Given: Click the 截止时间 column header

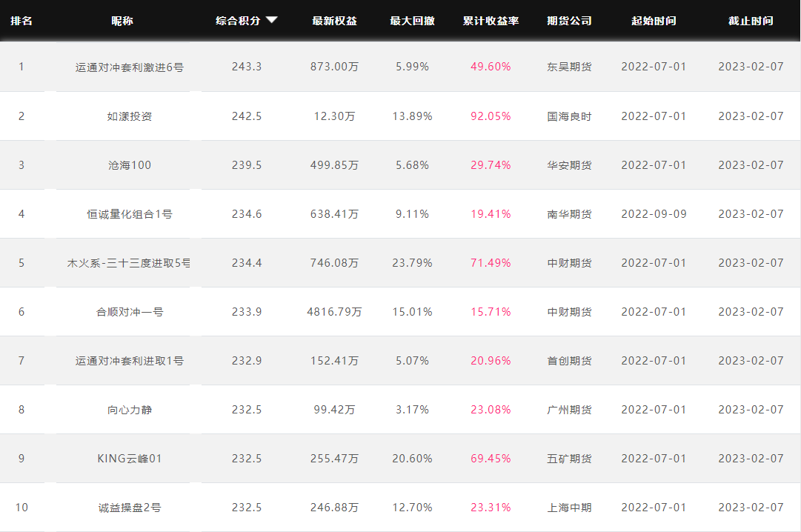Looking at the screenshot, I should tap(751, 21).
